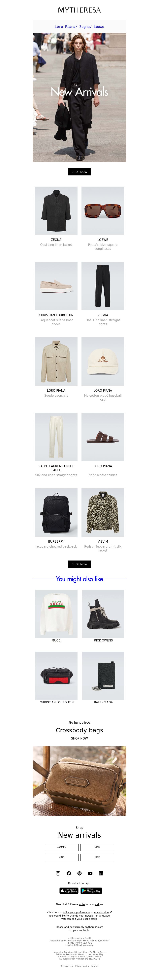Select the KIDS new arrivals button
This screenshot has width=159, height=980.
pos(62,857)
